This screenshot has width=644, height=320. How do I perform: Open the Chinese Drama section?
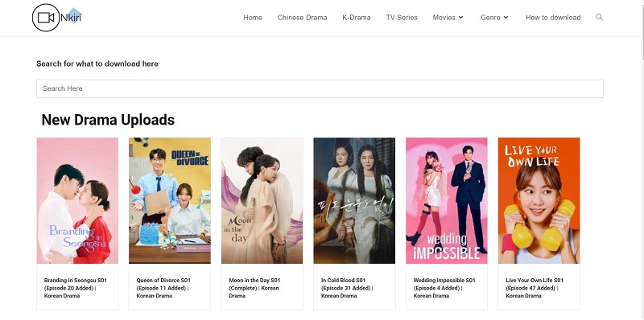[x=303, y=18]
